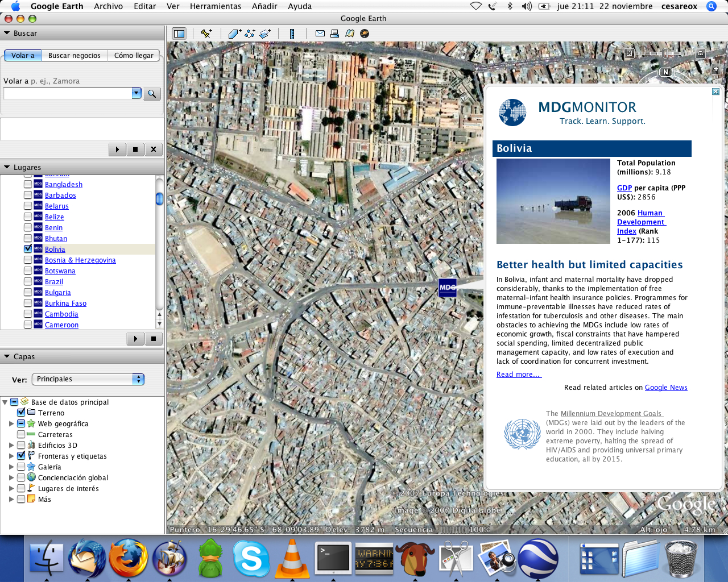Open VLC cone icon in the Dock
Screen dimensions: 728x582
pos(292,558)
